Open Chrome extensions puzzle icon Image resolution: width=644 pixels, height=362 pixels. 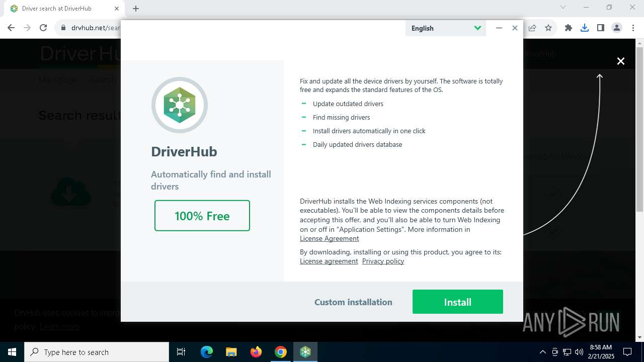tap(569, 28)
